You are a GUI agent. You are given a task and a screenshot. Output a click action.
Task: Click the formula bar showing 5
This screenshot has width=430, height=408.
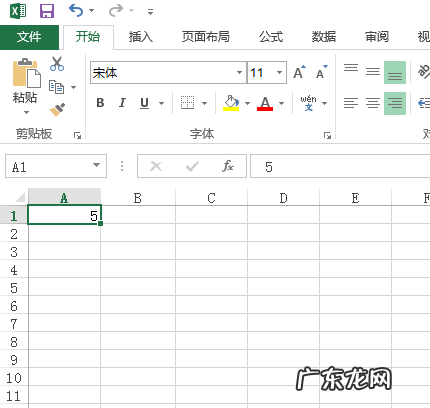point(340,166)
